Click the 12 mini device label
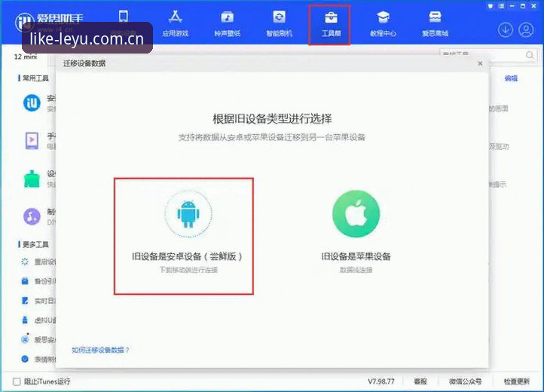The width and height of the screenshot is (544, 392). 26,57
